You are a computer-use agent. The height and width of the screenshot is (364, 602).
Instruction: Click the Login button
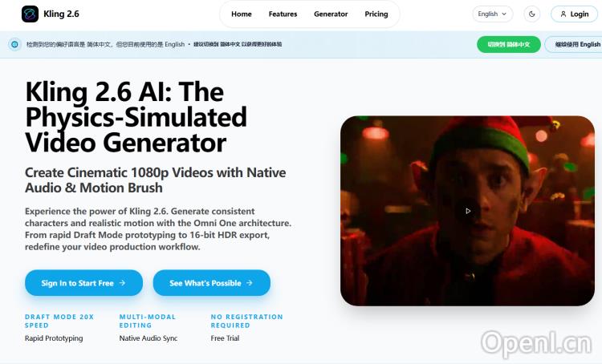tap(574, 14)
